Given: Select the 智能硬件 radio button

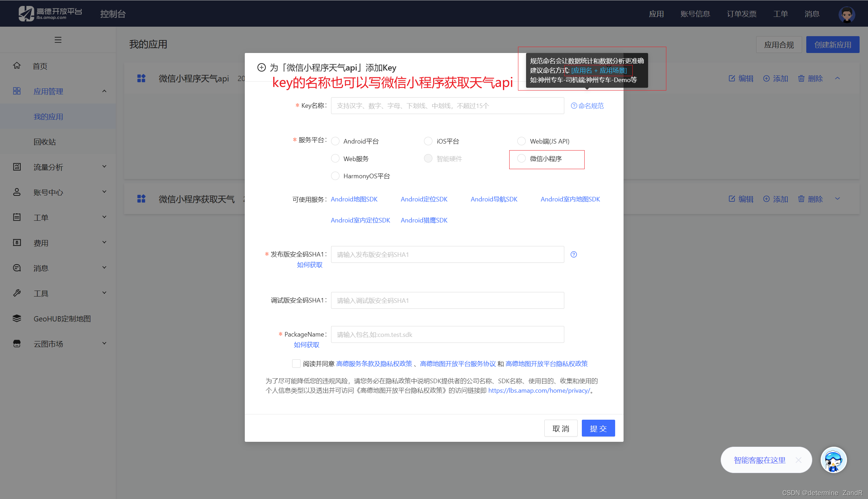Looking at the screenshot, I should [x=428, y=158].
